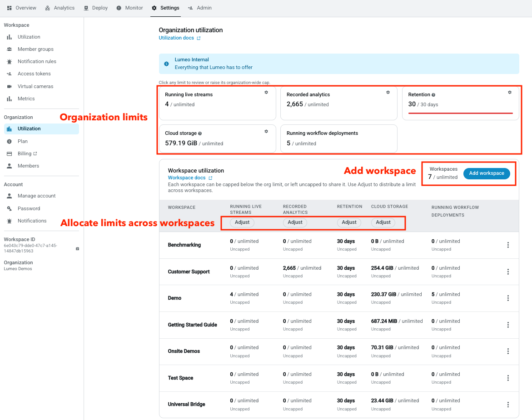Click the Lumeo Internal plan badge icon
This screenshot has width=532, height=420.
tap(167, 64)
